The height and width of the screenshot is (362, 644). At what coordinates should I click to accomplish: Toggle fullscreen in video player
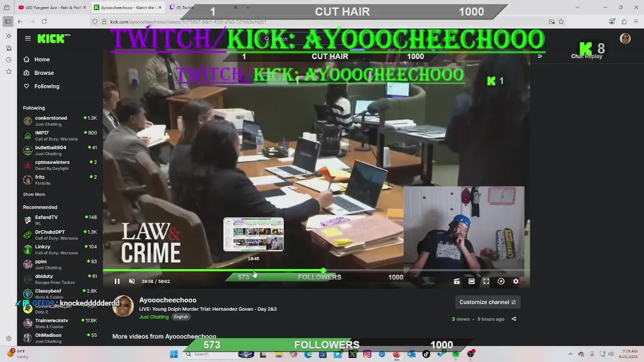(486, 282)
